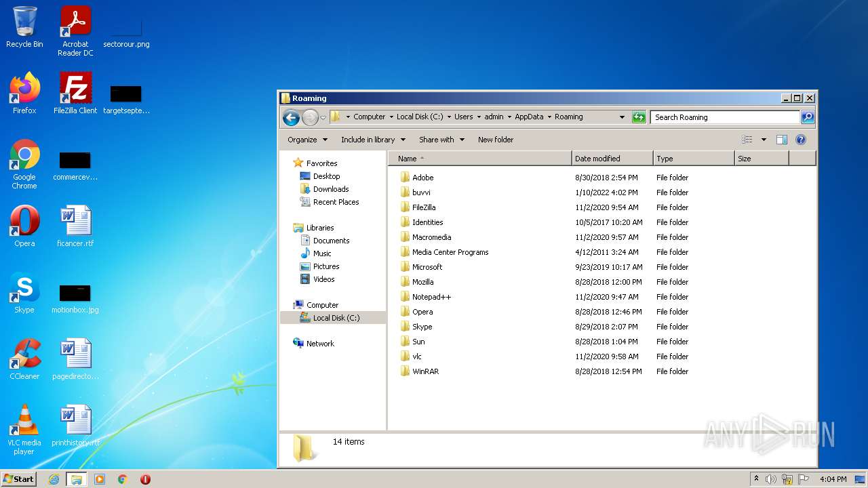Select the Sun folder
868x488 pixels.
point(418,342)
